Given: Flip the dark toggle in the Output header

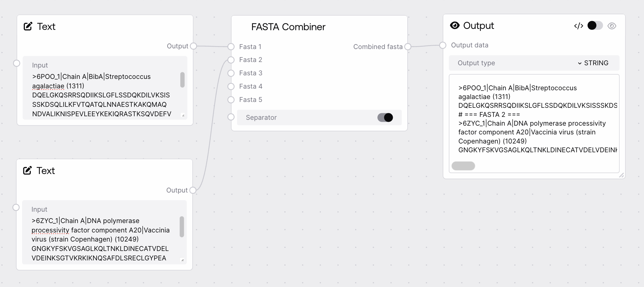Looking at the screenshot, I should [x=595, y=25].
